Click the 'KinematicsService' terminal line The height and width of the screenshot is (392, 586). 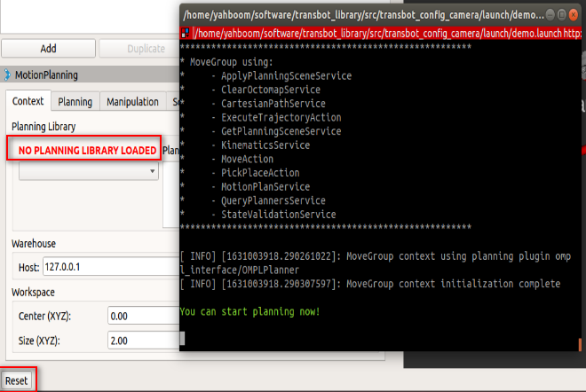click(x=265, y=145)
